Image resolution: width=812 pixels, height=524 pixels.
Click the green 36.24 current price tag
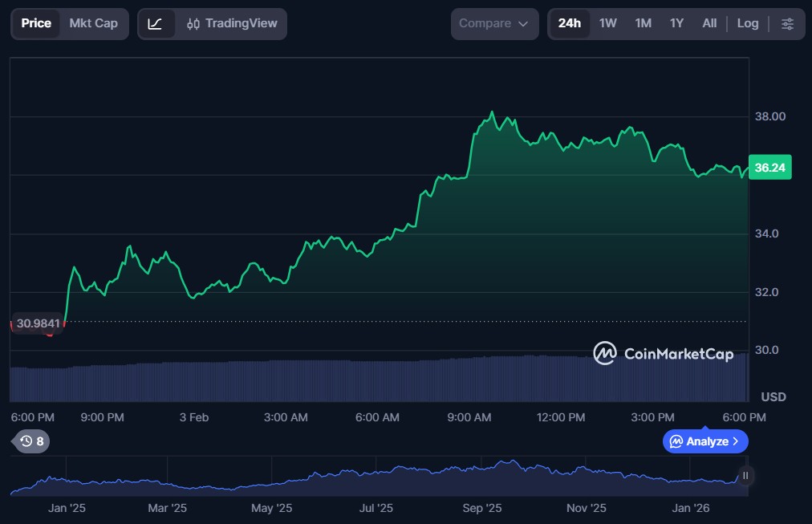[x=769, y=168]
